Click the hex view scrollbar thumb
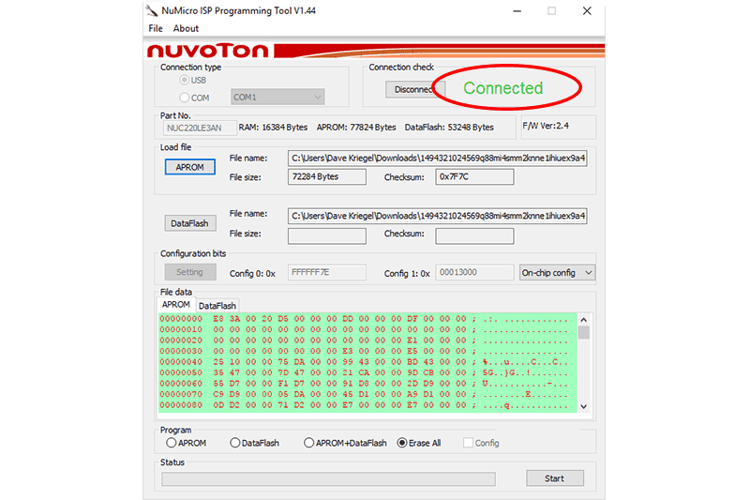This screenshot has width=750, height=500. click(x=584, y=332)
